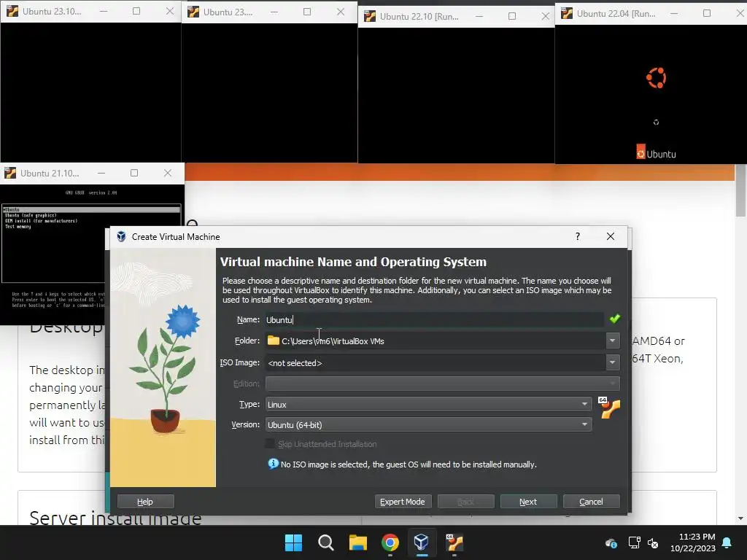Close the Create Virtual Machine dialog

611,237
